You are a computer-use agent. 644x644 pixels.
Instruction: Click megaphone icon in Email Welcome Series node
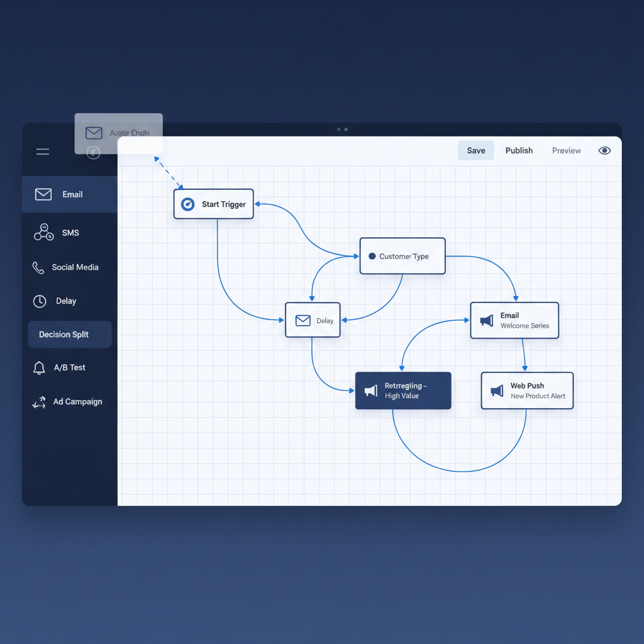pyautogui.click(x=487, y=320)
